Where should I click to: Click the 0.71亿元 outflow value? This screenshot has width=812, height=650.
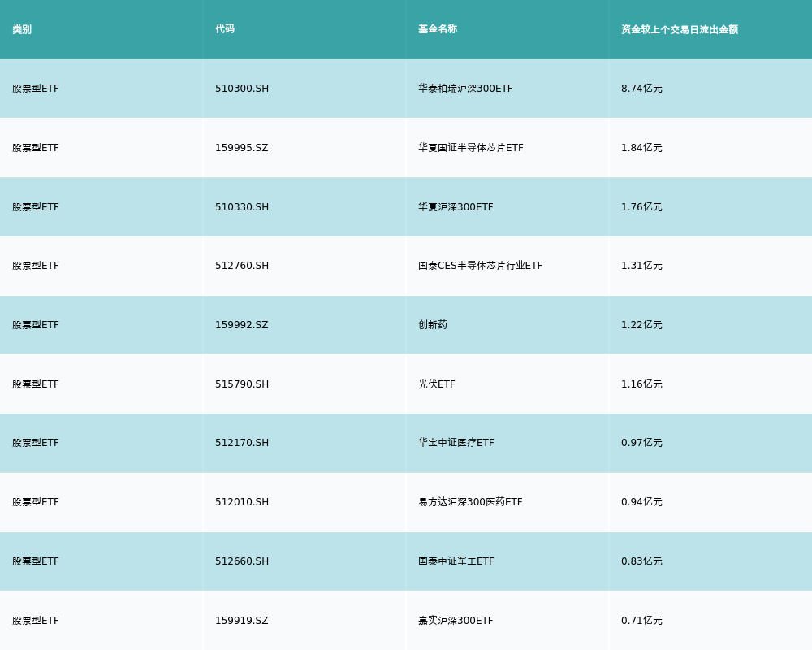coord(641,621)
